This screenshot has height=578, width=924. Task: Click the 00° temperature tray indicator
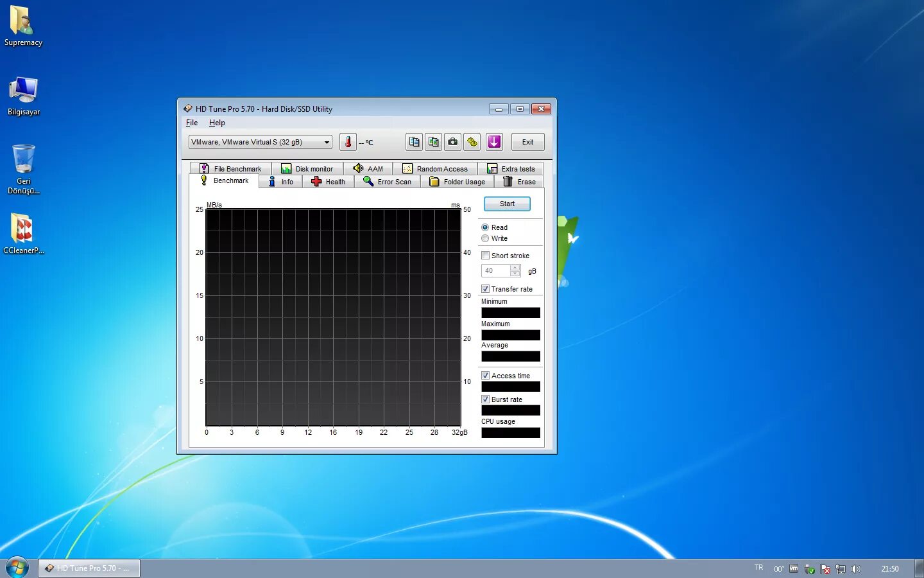(778, 569)
